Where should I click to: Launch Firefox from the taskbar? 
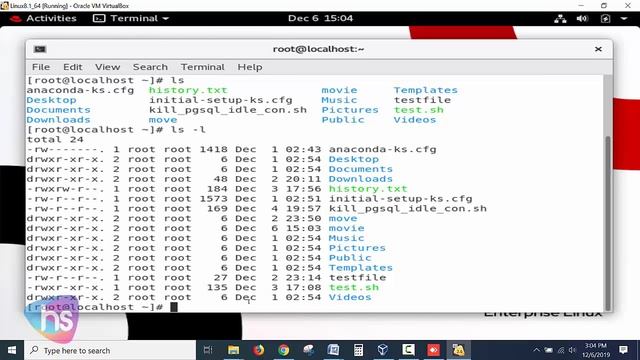(x=258, y=350)
